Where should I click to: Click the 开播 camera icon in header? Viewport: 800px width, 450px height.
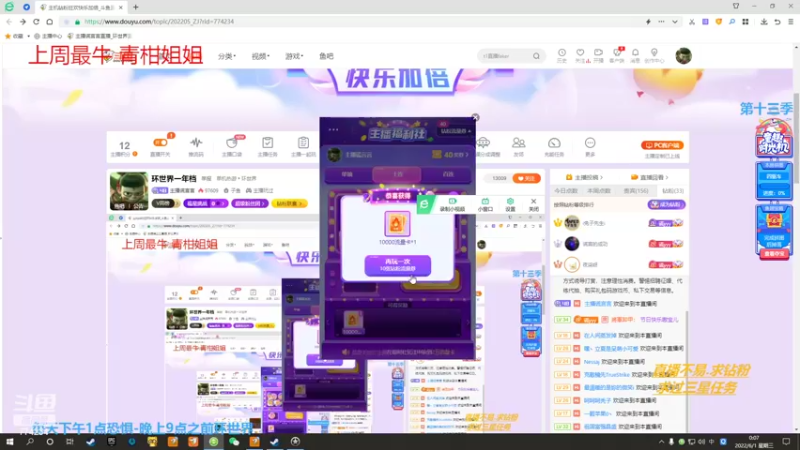click(x=598, y=55)
